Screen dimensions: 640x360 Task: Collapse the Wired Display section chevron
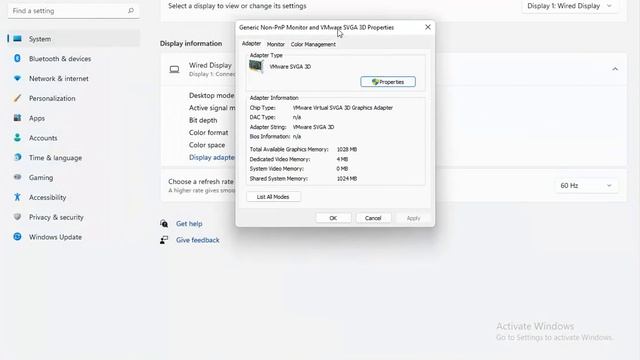click(x=615, y=69)
